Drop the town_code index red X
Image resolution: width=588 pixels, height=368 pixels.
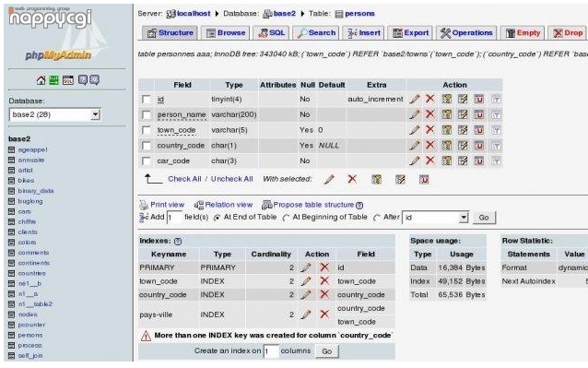(x=324, y=280)
